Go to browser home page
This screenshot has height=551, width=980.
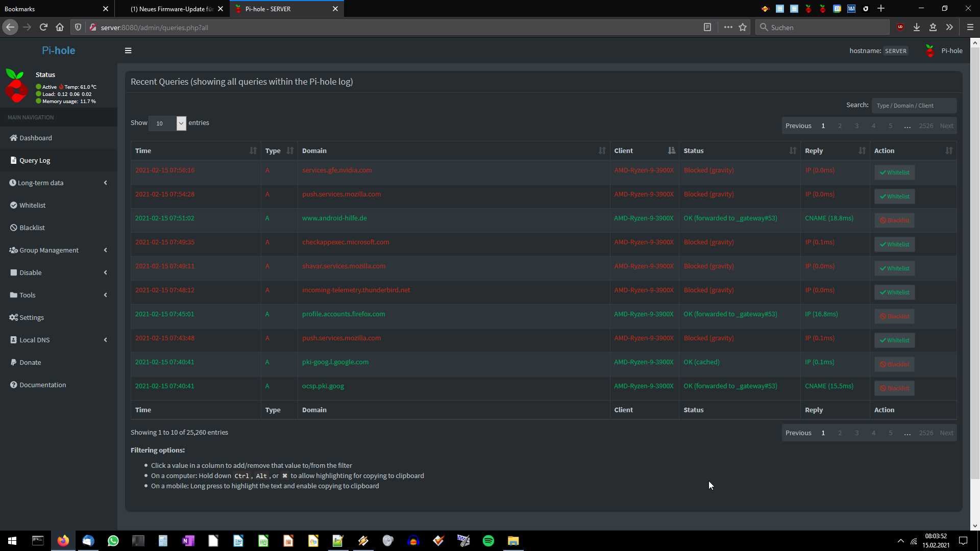click(60, 27)
